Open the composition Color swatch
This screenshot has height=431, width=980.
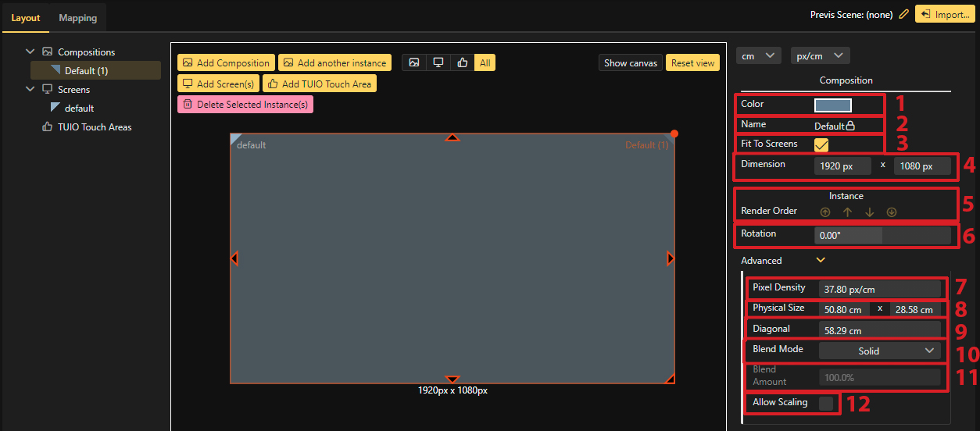pos(833,105)
